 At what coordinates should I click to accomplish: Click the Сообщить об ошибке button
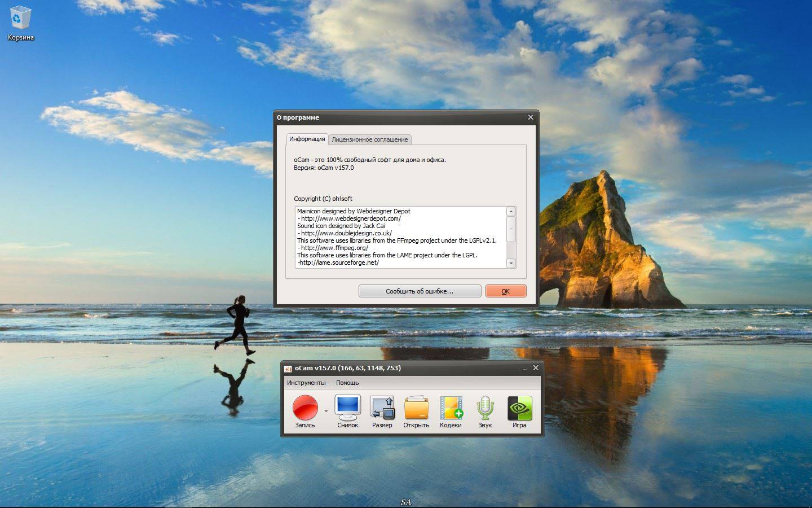pos(420,291)
